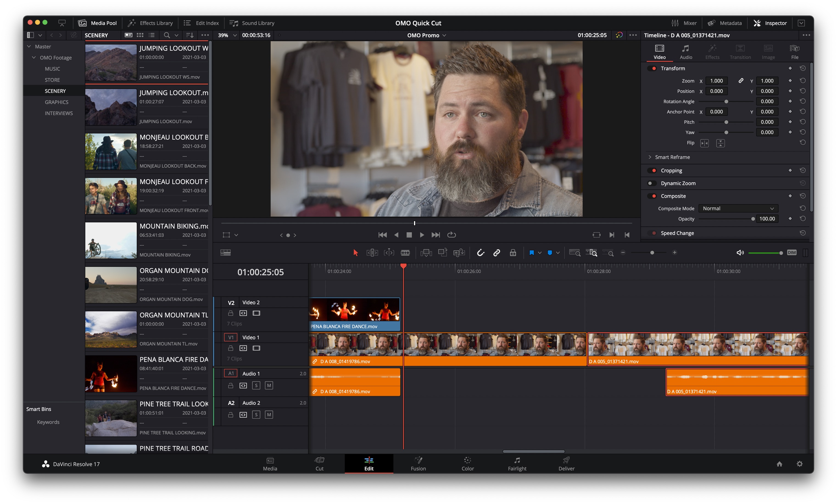Switch to the Color page
This screenshot has width=837, height=504.
(467, 464)
